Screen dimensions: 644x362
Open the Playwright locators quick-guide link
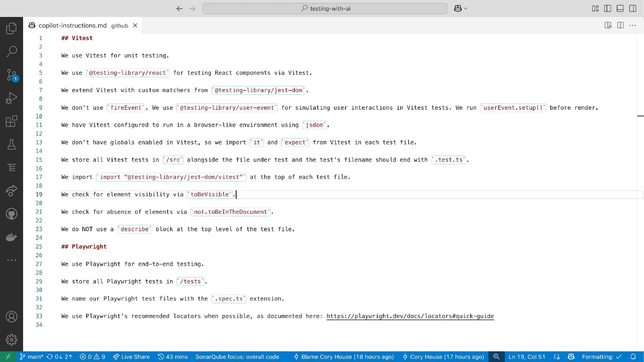410,316
